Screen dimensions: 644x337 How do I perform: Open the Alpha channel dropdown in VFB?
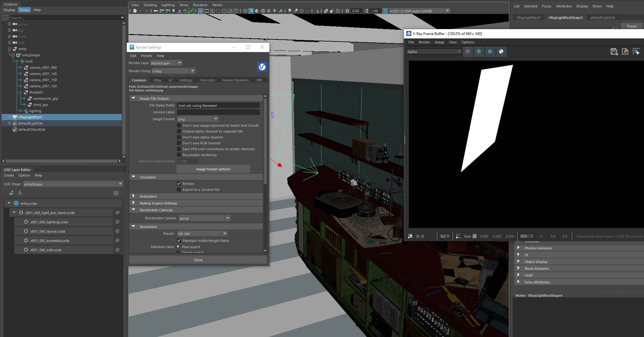pos(434,52)
